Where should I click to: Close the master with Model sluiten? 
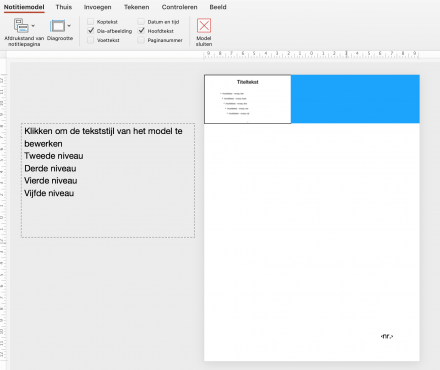(x=204, y=32)
